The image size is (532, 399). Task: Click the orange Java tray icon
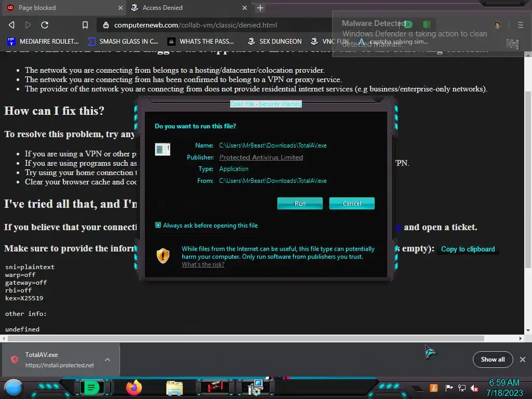(433, 388)
